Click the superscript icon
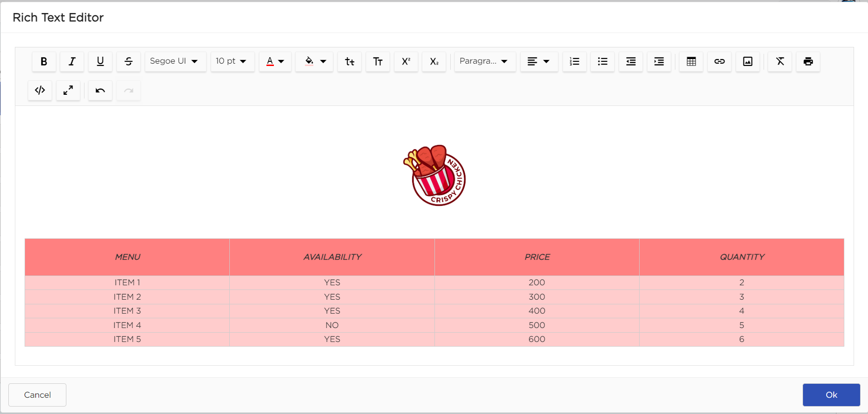This screenshot has width=868, height=414. (406, 61)
